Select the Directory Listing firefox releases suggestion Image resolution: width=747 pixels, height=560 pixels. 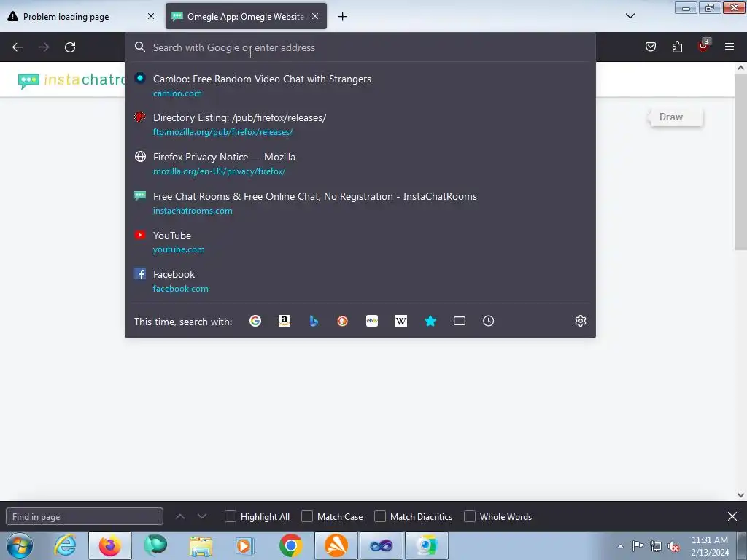click(360, 124)
